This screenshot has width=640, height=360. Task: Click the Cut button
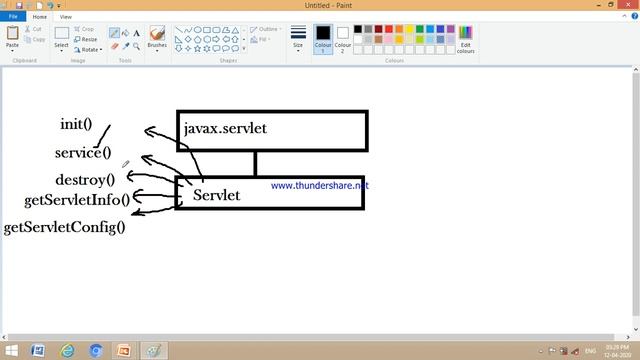[x=33, y=29]
